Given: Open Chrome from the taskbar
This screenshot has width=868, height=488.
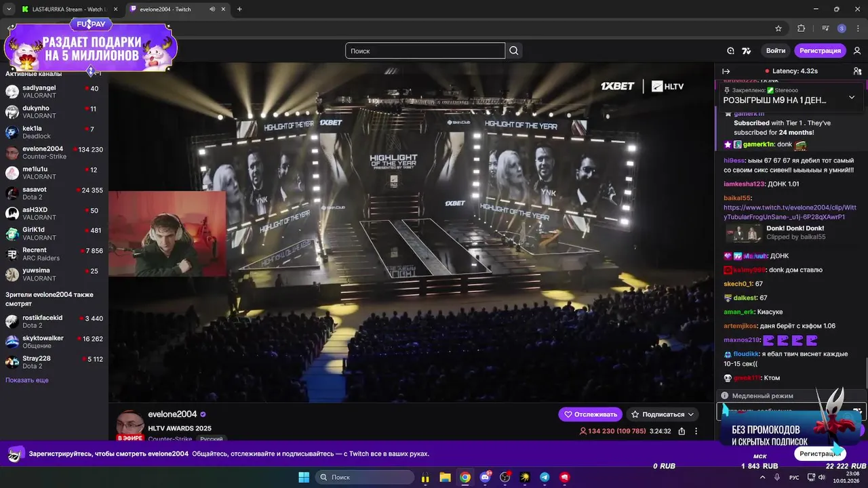Looking at the screenshot, I should (465, 477).
